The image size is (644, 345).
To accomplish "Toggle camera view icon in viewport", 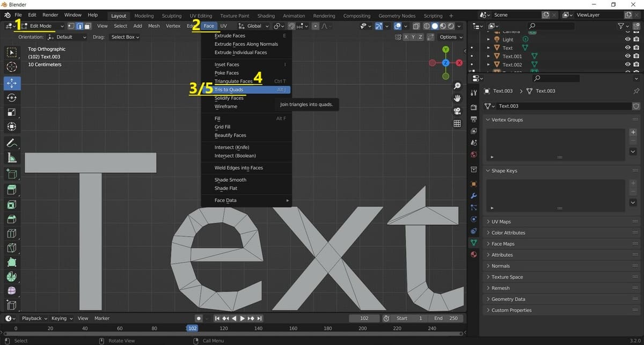I will [x=457, y=111].
